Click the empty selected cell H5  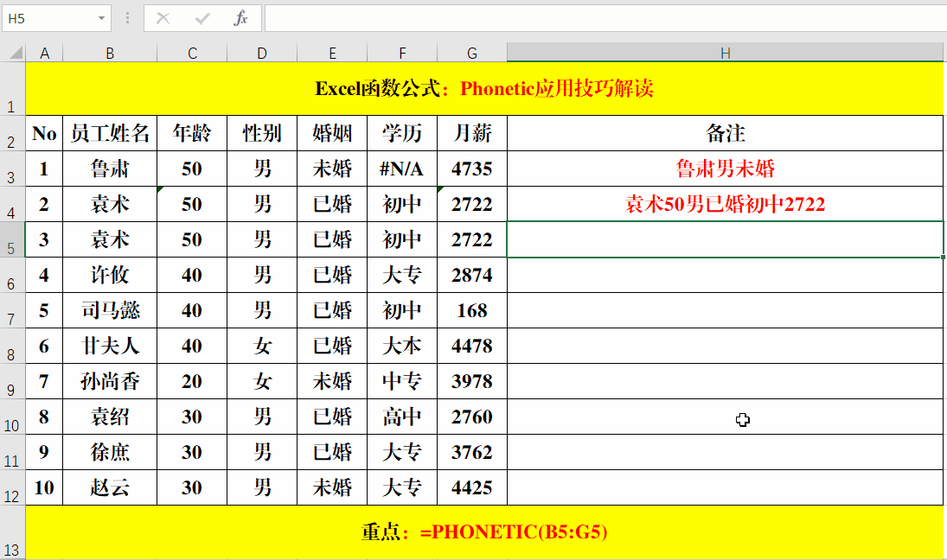pyautogui.click(x=726, y=239)
